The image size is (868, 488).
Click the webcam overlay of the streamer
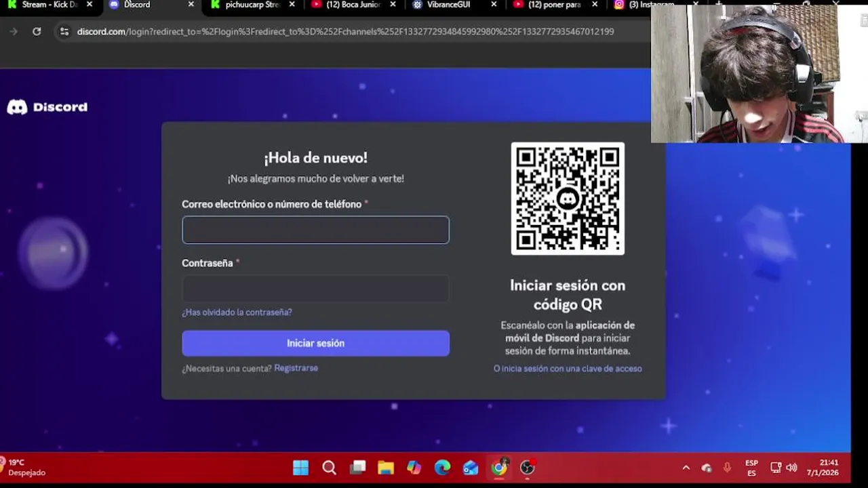[x=759, y=73]
